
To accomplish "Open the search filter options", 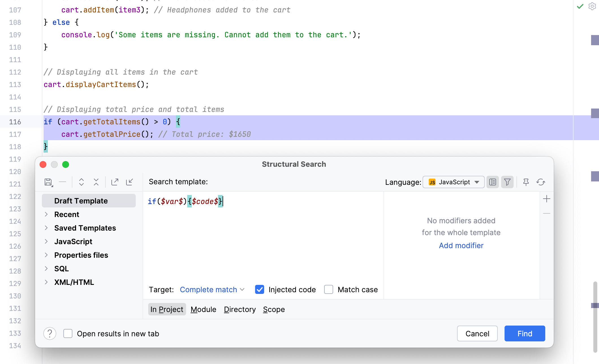I will click(x=507, y=182).
